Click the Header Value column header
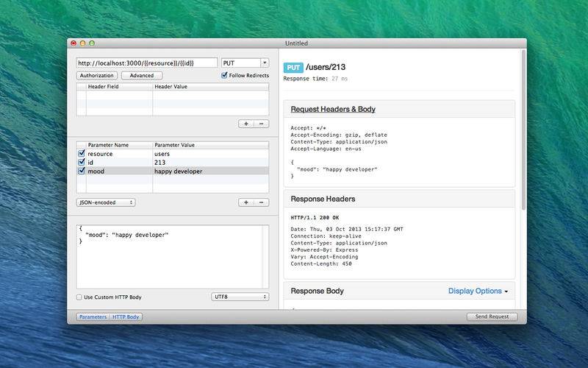The height and width of the screenshot is (368, 588). (x=210, y=86)
